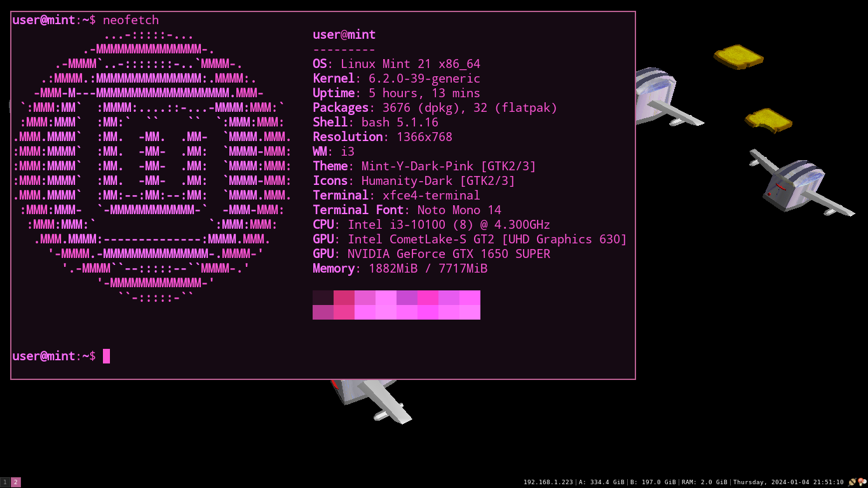Click the 'Theme: Mint-Y-Dark-Pink' line
The height and width of the screenshot is (488, 868).
pyautogui.click(x=424, y=166)
